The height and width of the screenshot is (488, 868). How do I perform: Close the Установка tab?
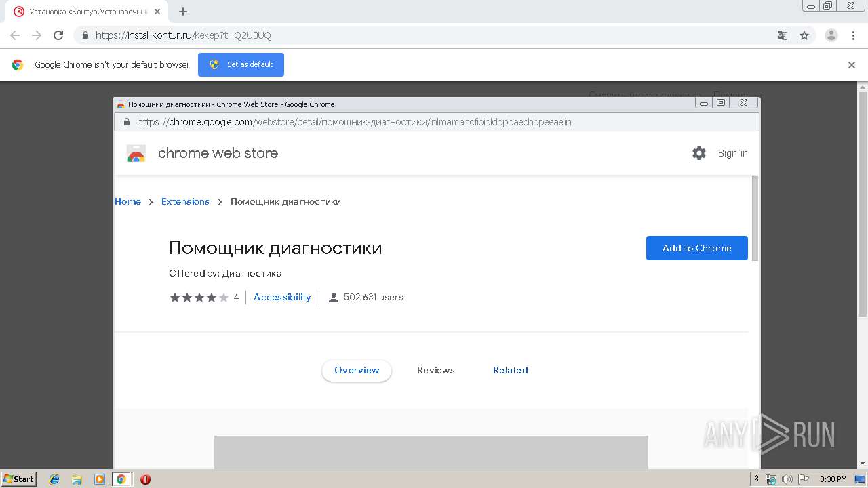click(x=157, y=12)
